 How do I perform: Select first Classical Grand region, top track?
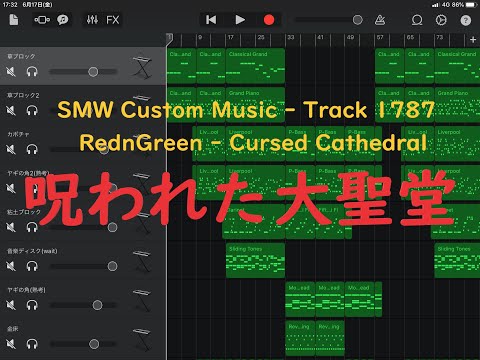(181, 66)
